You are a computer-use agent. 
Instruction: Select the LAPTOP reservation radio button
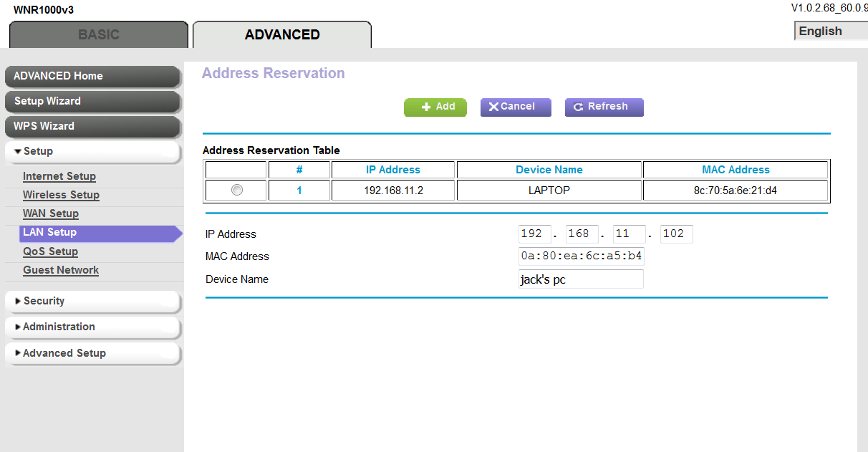pos(237,190)
